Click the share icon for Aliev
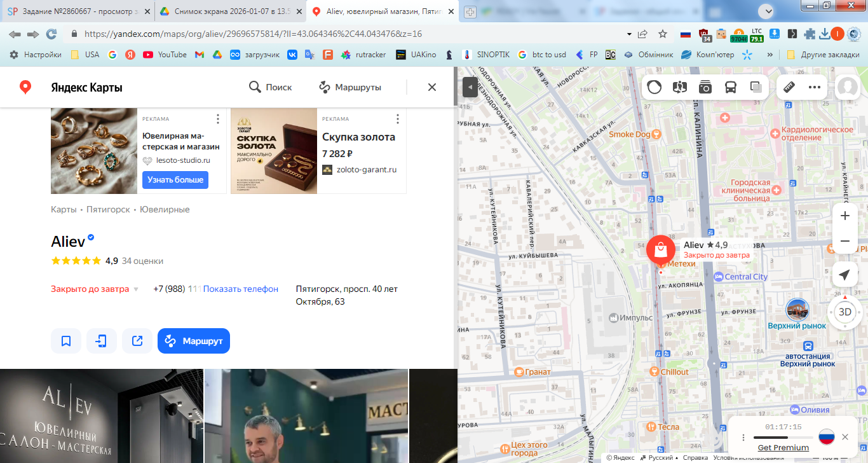This screenshot has width=868, height=463. pos(137,341)
